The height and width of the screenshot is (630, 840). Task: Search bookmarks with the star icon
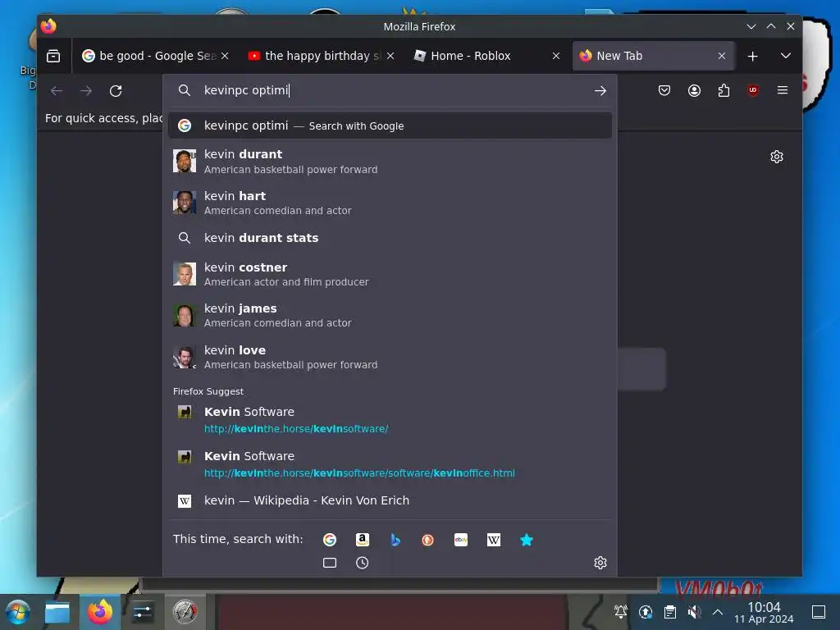527,540
